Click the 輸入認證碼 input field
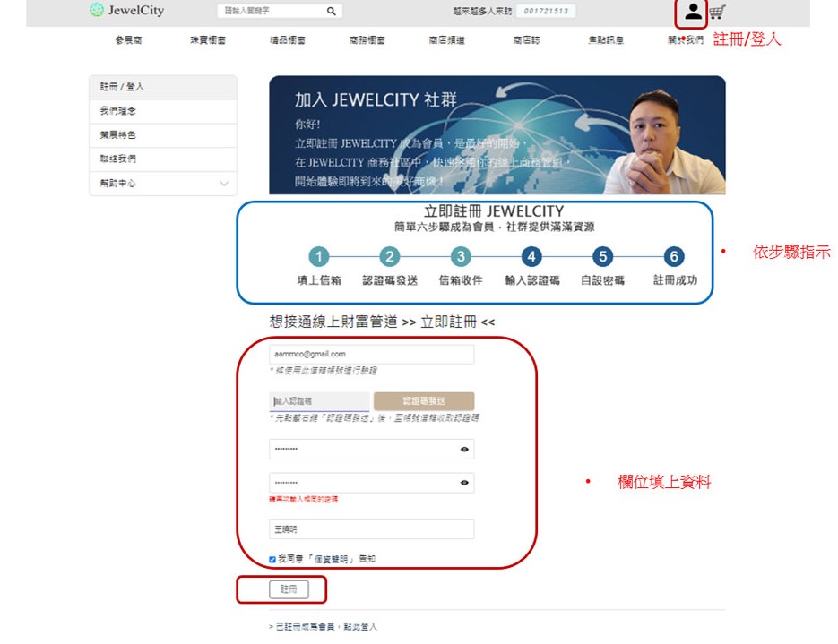Viewport: 838px width, 644px height. tap(319, 401)
